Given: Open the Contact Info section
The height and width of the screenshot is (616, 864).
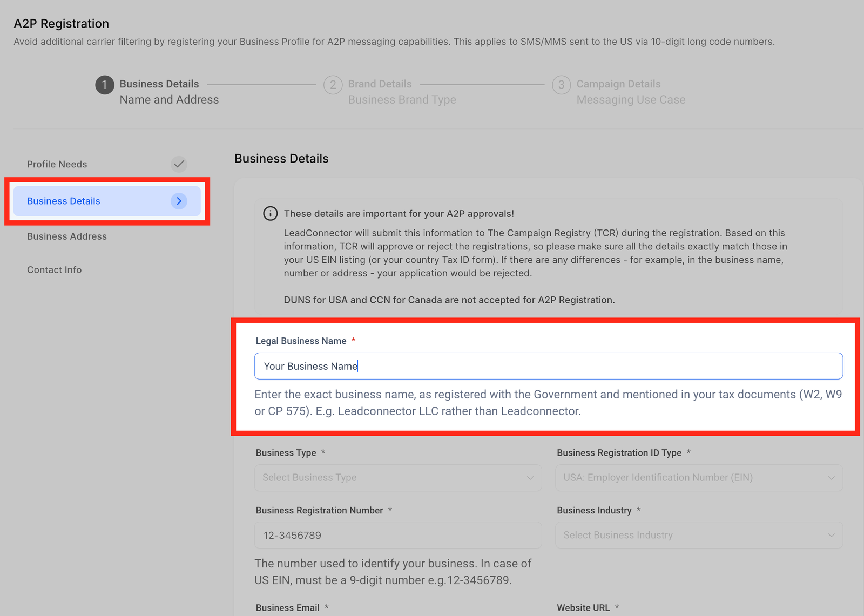Looking at the screenshot, I should click(55, 270).
